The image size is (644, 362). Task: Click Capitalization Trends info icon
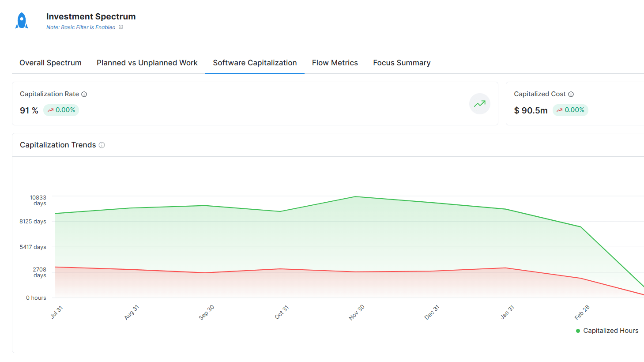click(x=102, y=145)
